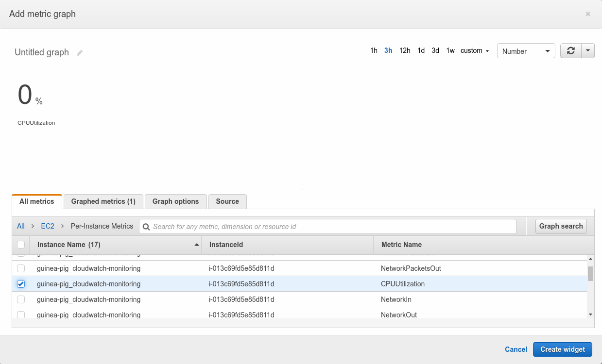
Task: Click the instance name in the NetworkIn row
Action: click(x=88, y=299)
